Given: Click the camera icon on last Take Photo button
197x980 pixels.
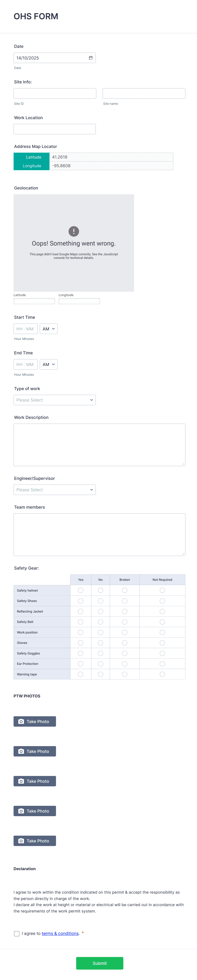Looking at the screenshot, I should [21, 840].
